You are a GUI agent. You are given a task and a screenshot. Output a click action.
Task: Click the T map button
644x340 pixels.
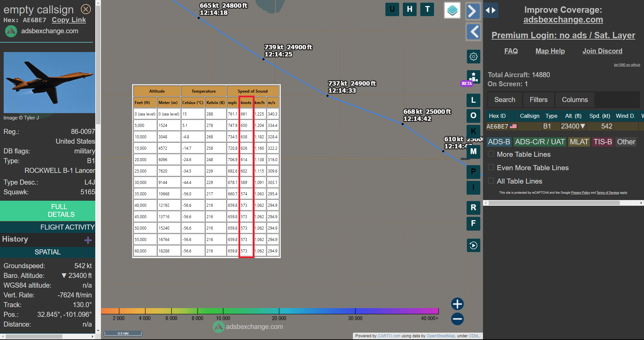[x=427, y=9]
